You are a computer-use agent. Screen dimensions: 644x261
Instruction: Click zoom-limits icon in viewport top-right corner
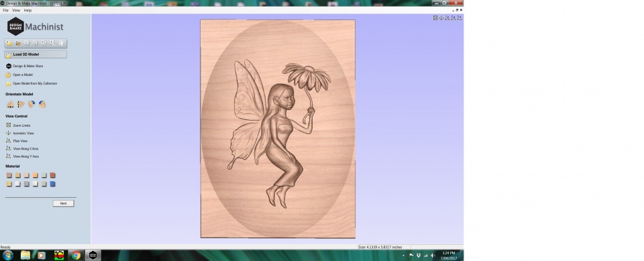point(435,17)
